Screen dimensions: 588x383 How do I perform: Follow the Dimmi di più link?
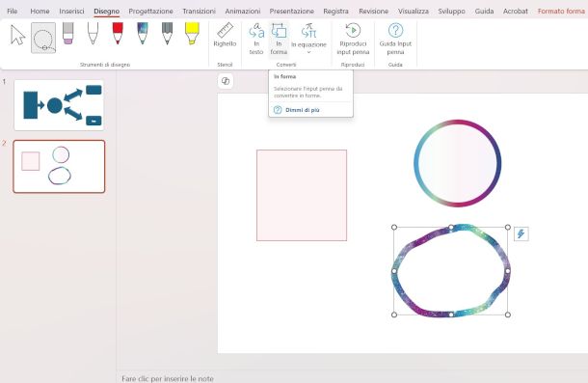coord(303,110)
